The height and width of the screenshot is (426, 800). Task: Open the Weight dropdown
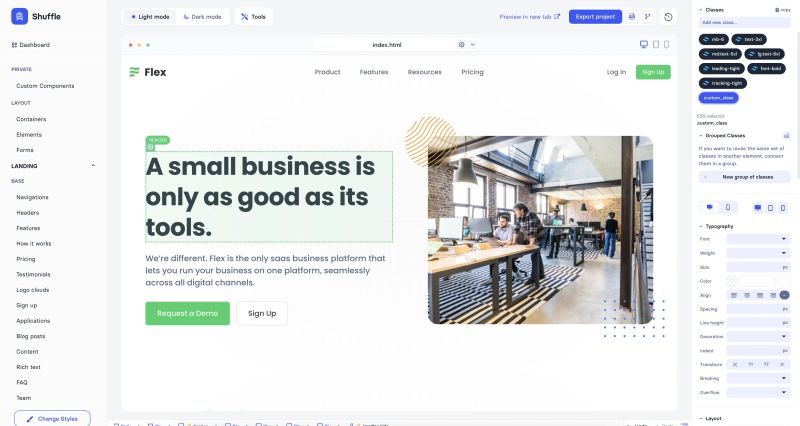coord(758,253)
